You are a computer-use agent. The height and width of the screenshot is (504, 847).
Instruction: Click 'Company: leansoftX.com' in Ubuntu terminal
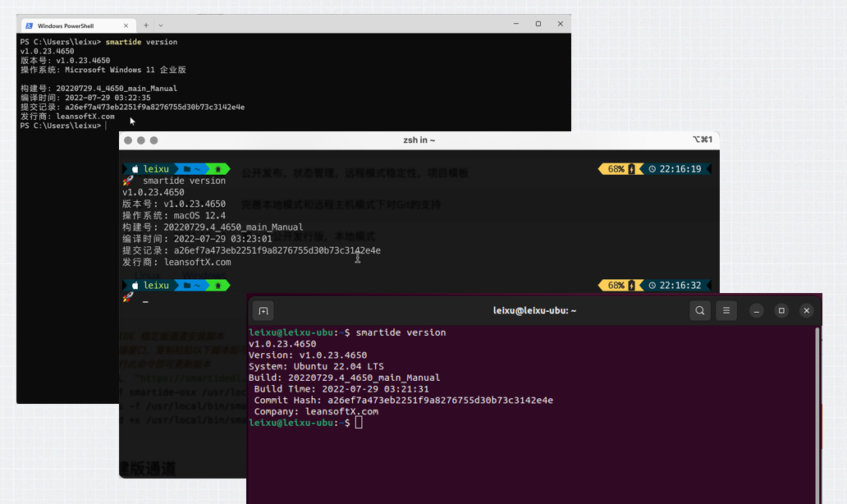(x=316, y=411)
